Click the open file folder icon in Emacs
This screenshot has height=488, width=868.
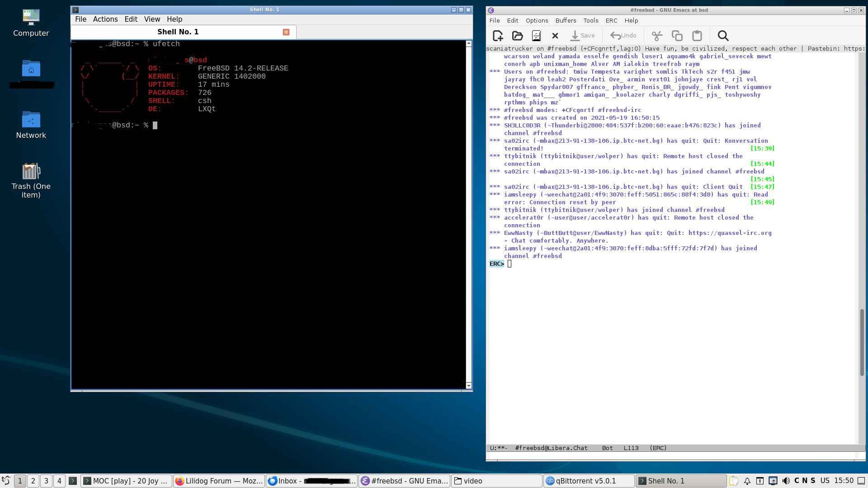coord(517,36)
